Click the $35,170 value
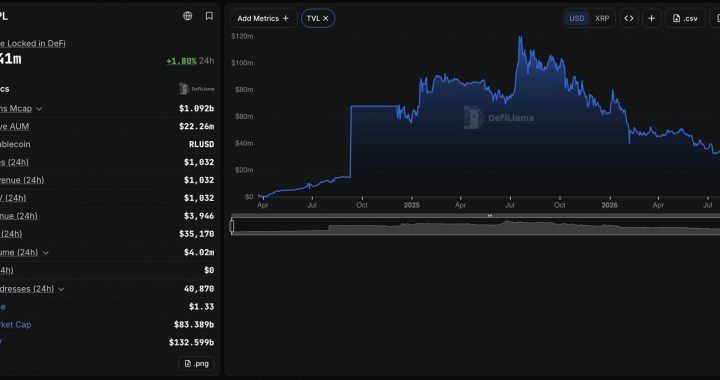This screenshot has height=380, width=720. click(x=197, y=234)
